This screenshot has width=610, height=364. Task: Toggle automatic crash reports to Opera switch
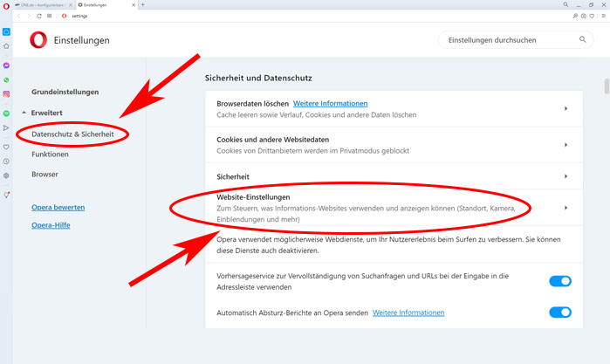click(560, 312)
